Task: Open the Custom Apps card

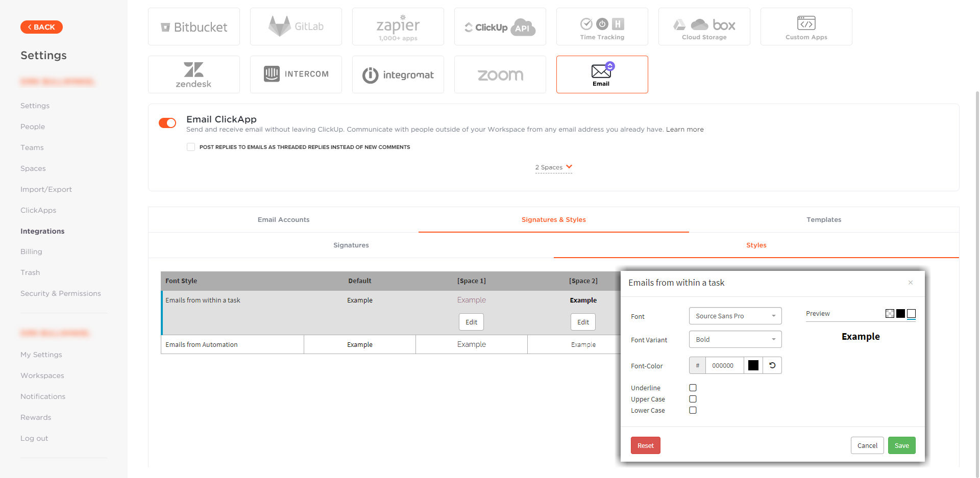Action: (806, 27)
